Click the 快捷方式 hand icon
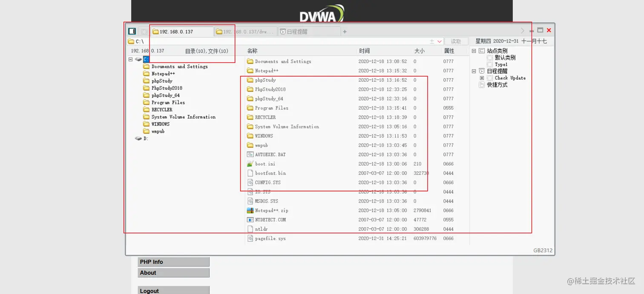644x294 pixels. [x=482, y=85]
